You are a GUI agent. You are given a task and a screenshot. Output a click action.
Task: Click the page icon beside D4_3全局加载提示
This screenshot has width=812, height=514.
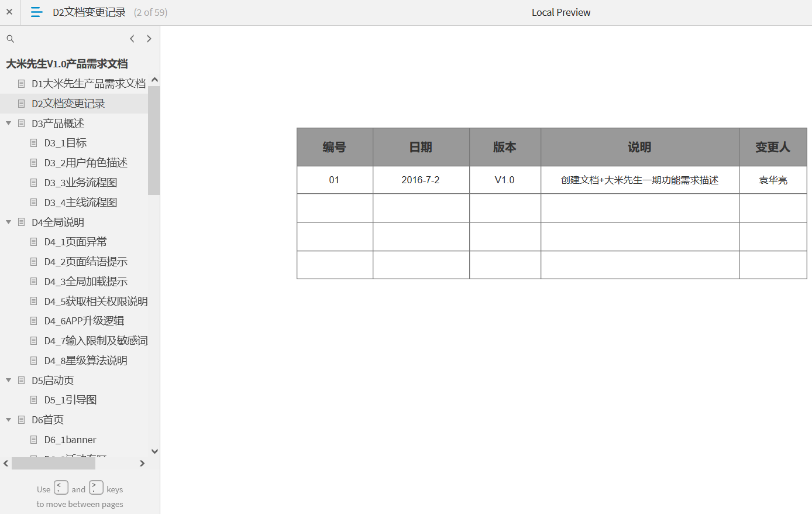point(34,282)
